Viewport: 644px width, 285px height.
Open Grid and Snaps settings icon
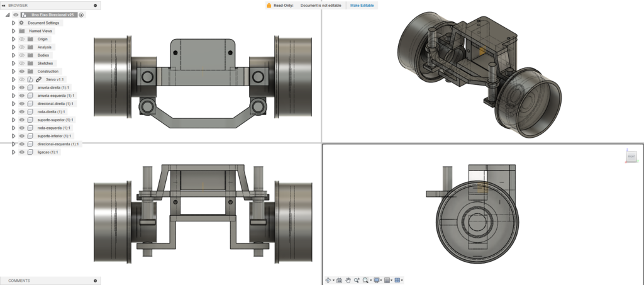click(387, 280)
